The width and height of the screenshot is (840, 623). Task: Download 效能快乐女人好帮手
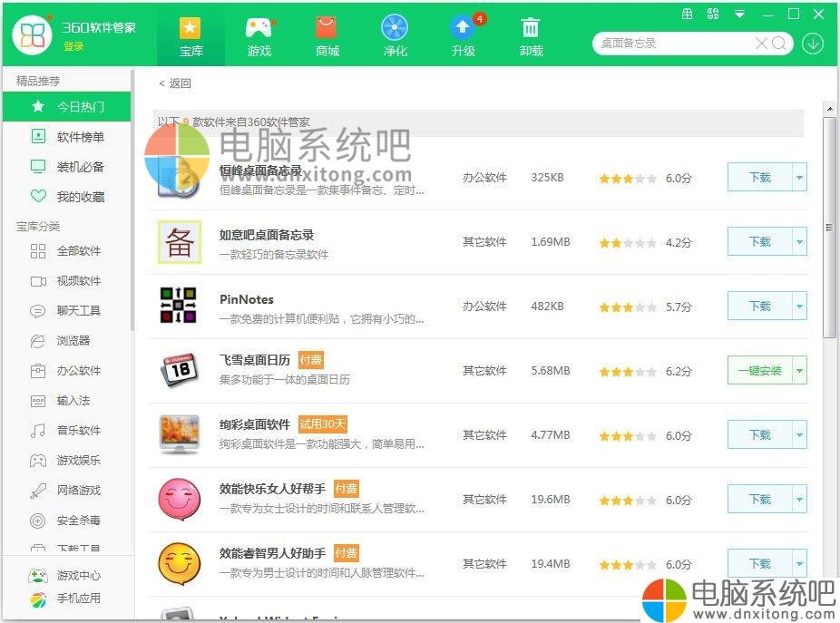point(759,499)
